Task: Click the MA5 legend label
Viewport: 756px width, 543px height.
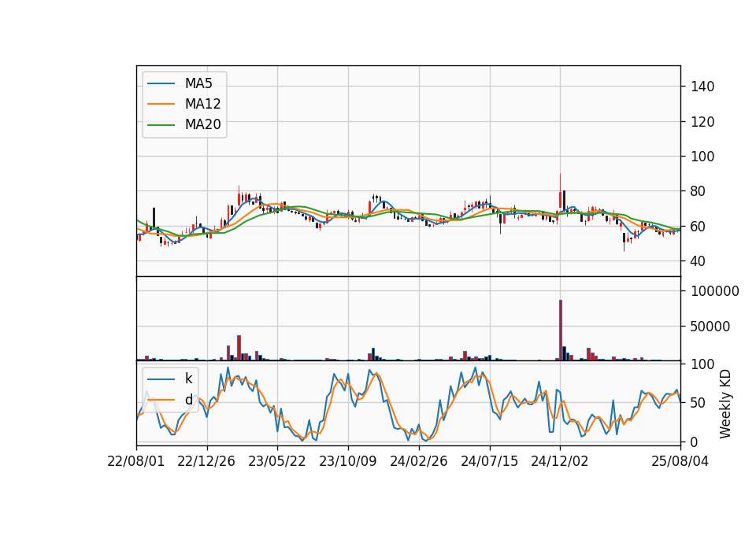Action: [198, 83]
